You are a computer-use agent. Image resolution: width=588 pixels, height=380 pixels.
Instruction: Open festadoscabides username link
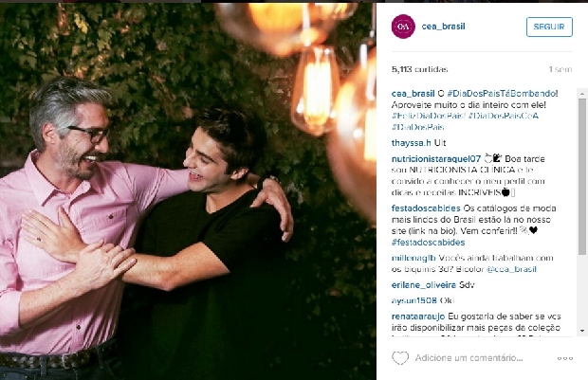(426, 208)
